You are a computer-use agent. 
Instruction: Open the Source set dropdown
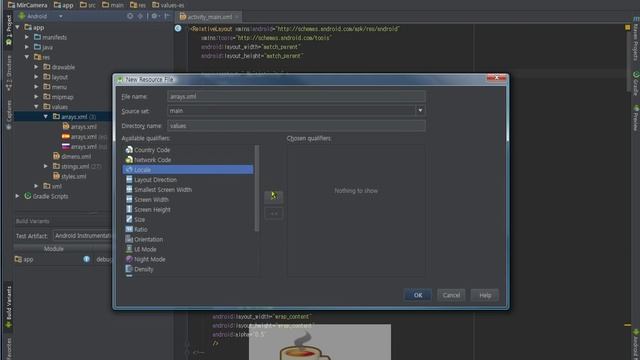pos(420,111)
